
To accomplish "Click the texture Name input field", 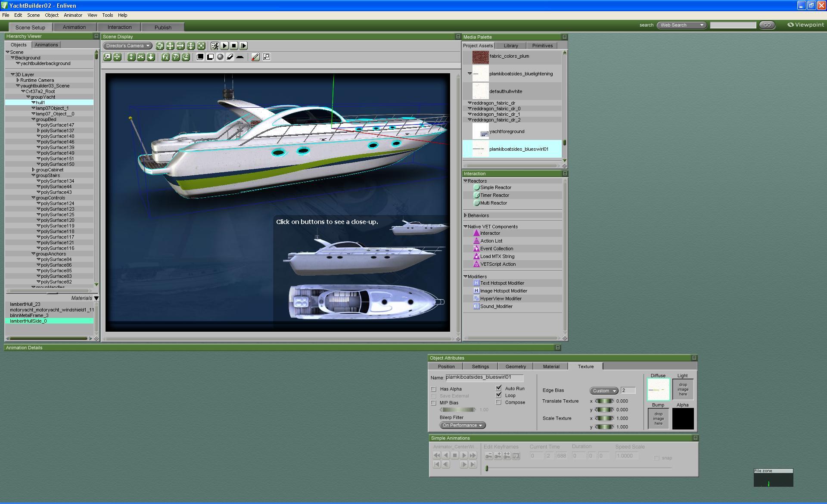I will coord(484,377).
